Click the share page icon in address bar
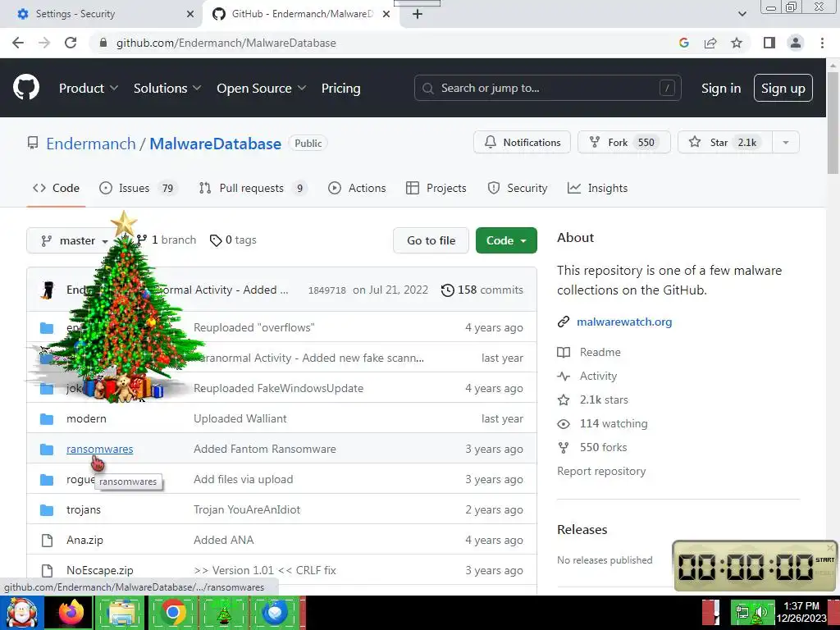This screenshot has height=630, width=840. coord(710,43)
